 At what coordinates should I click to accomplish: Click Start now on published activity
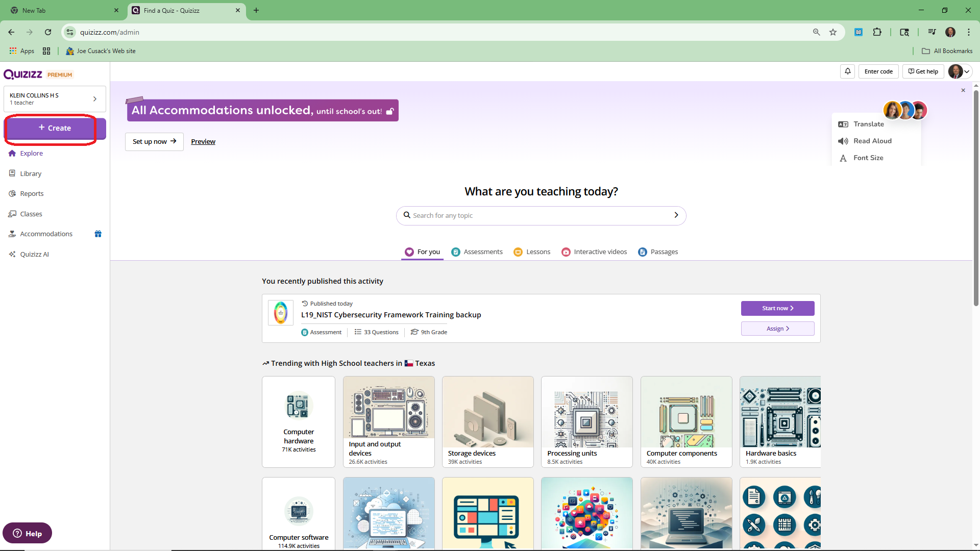pyautogui.click(x=777, y=308)
